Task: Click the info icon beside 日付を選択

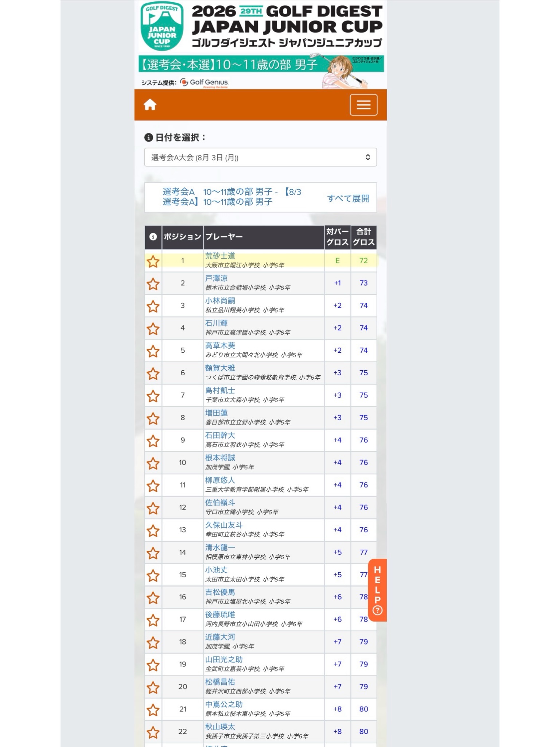Action: pos(148,138)
